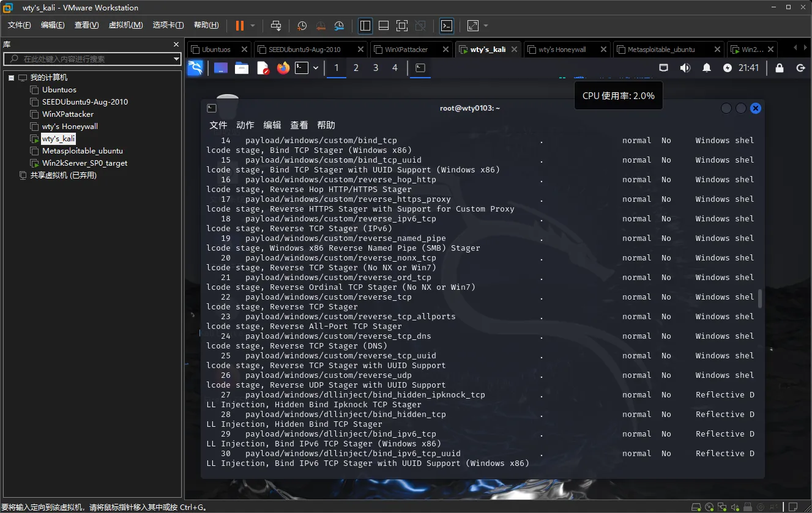Open the dropdown arrow beside the pause button
The image size is (812, 513).
click(x=253, y=26)
